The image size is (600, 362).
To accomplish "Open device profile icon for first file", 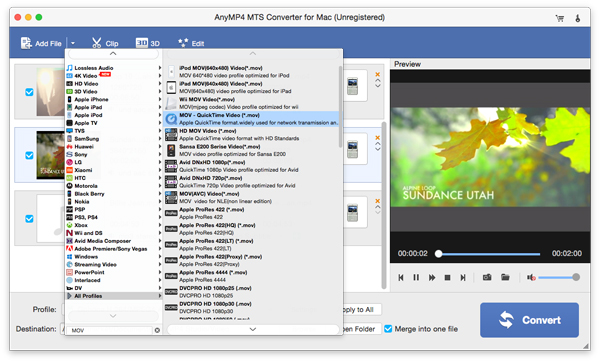I will [352, 86].
